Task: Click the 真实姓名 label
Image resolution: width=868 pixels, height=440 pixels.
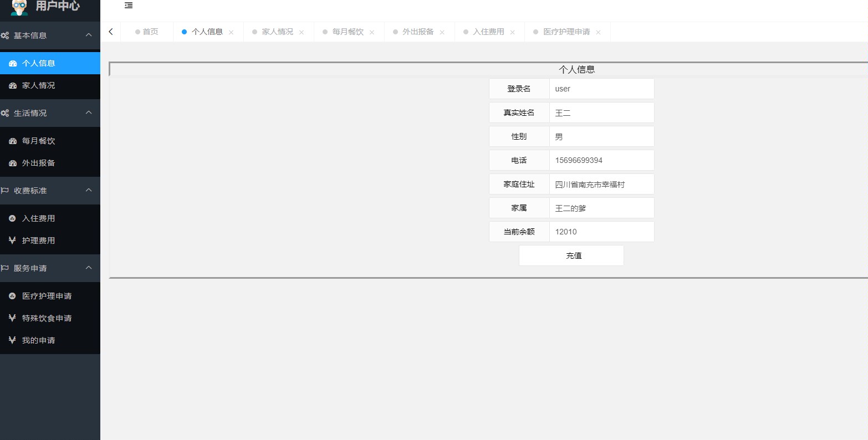Action: [x=519, y=112]
